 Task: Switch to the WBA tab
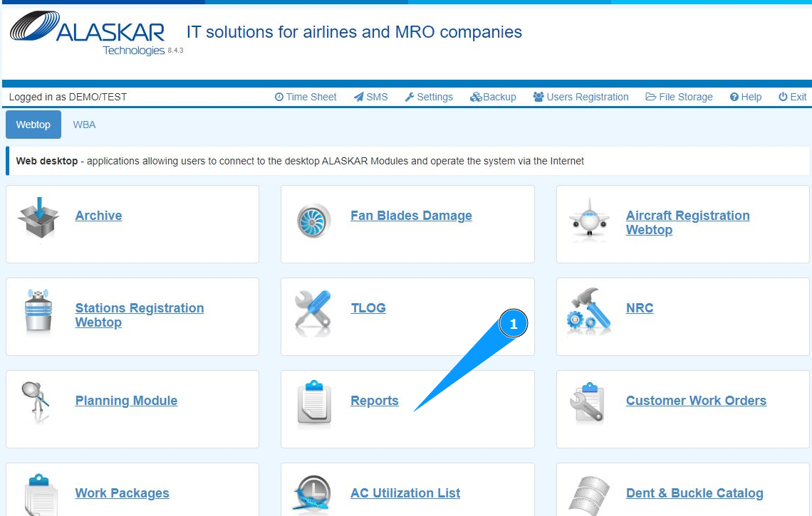click(x=85, y=125)
